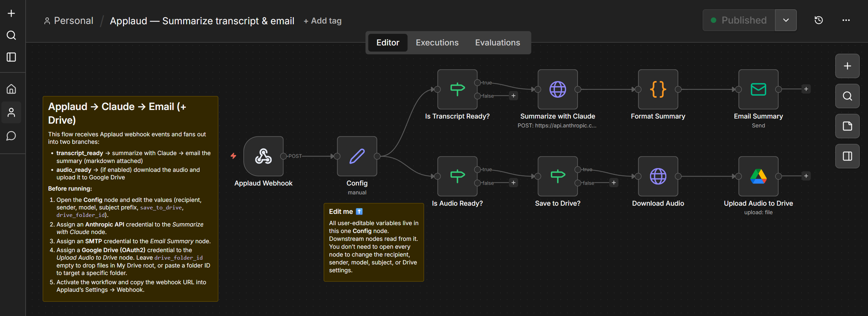The image size is (868, 316).
Task: Add a sticky note using note button
Action: pyautogui.click(x=847, y=126)
